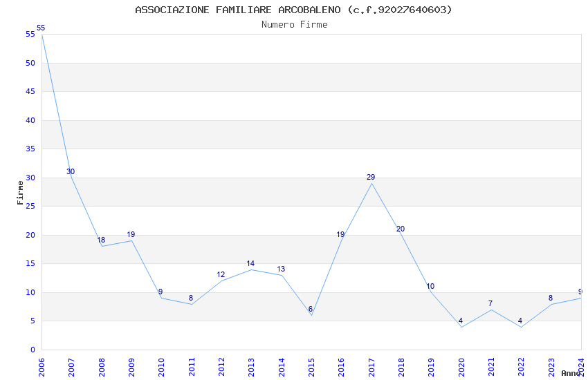Click the data label 6 above 2015
588x380 pixels.
[x=311, y=309]
